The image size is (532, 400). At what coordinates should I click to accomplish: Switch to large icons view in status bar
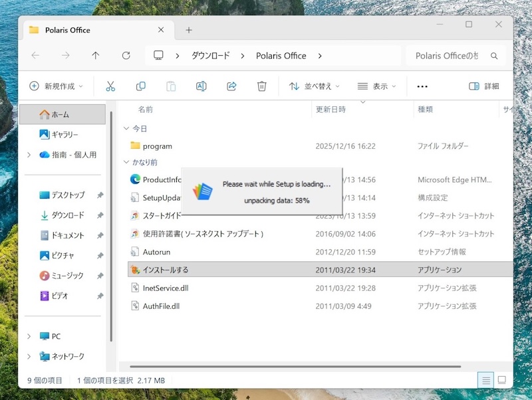(502, 380)
